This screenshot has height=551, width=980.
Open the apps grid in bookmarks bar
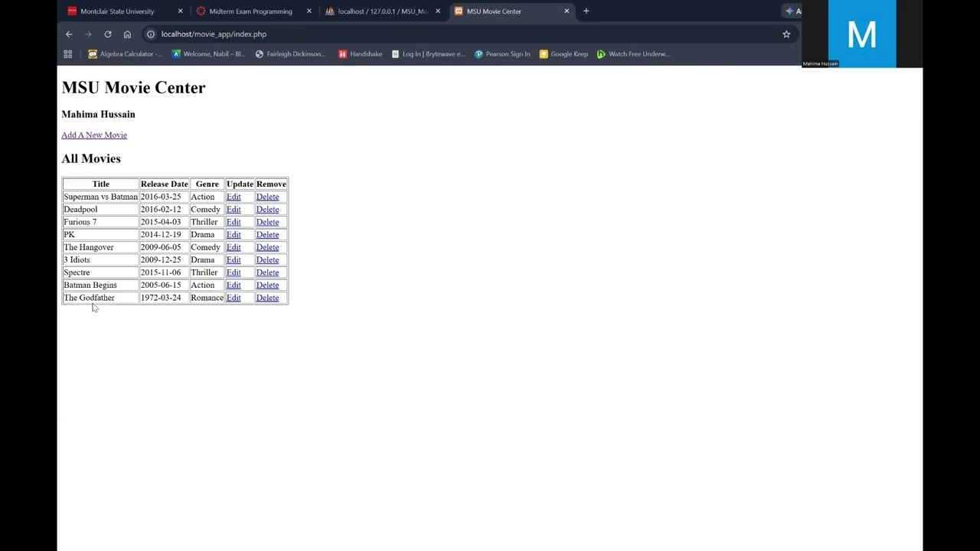(x=67, y=54)
